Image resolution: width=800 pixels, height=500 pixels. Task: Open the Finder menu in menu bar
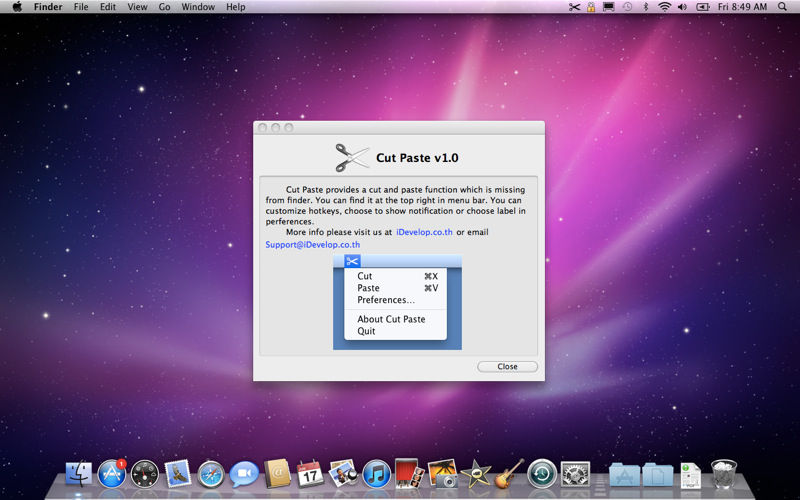pyautogui.click(x=48, y=7)
